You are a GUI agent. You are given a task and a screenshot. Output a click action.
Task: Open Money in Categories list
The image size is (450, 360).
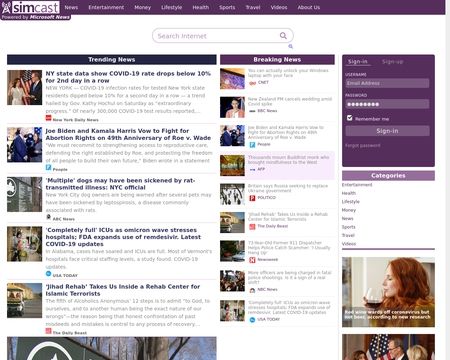tap(349, 210)
